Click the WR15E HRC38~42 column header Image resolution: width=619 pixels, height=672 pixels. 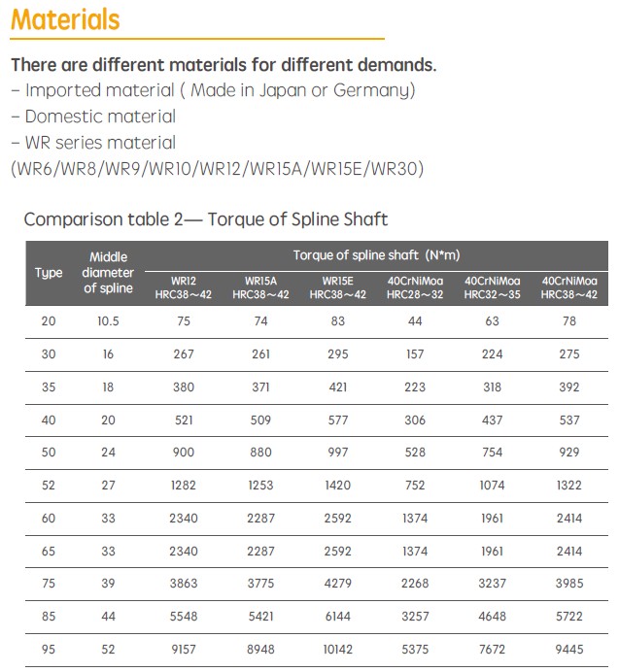(x=337, y=287)
